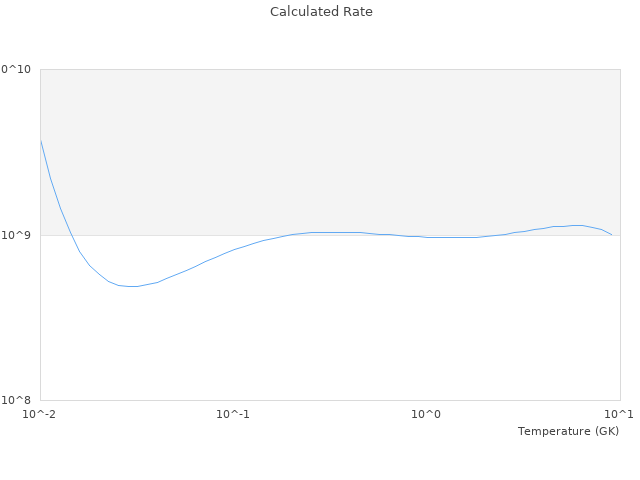Click the curve directly above the 10^0 tick
Screen dimensions: 640x480
(427, 237)
